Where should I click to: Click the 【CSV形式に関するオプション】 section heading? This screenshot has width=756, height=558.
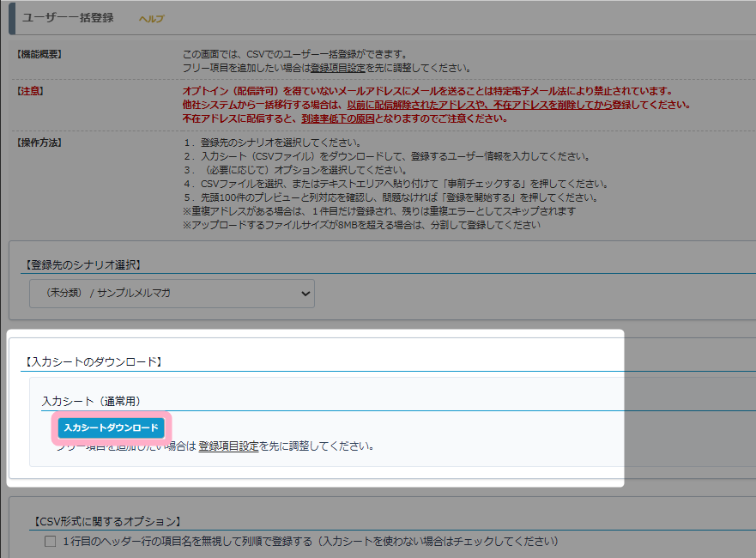click(106, 521)
